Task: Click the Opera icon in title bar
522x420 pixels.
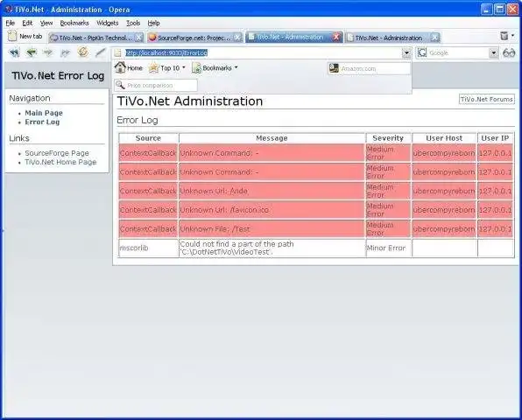Action: 9,10
